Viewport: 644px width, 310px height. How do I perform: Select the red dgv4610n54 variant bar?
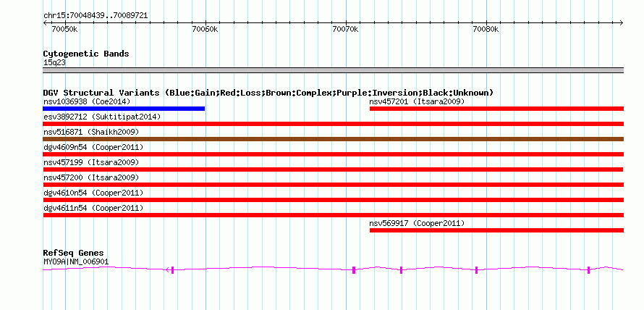(334, 200)
